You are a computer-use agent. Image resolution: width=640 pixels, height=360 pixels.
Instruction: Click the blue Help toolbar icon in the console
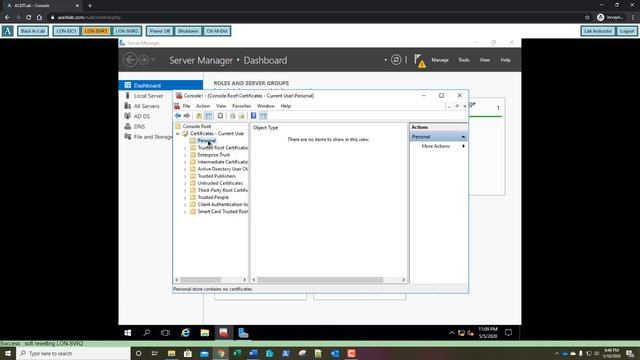click(x=253, y=116)
